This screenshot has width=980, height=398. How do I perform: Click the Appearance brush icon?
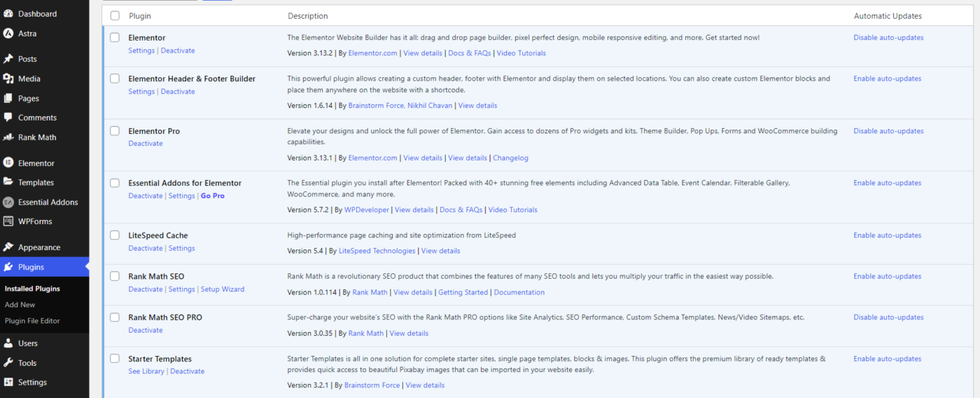click(x=8, y=247)
